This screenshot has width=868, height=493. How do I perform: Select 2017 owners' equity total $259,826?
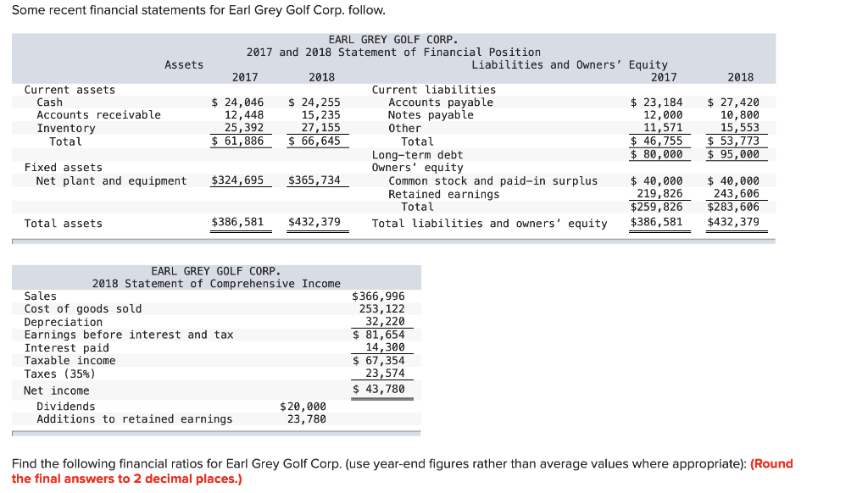pyautogui.click(x=657, y=207)
